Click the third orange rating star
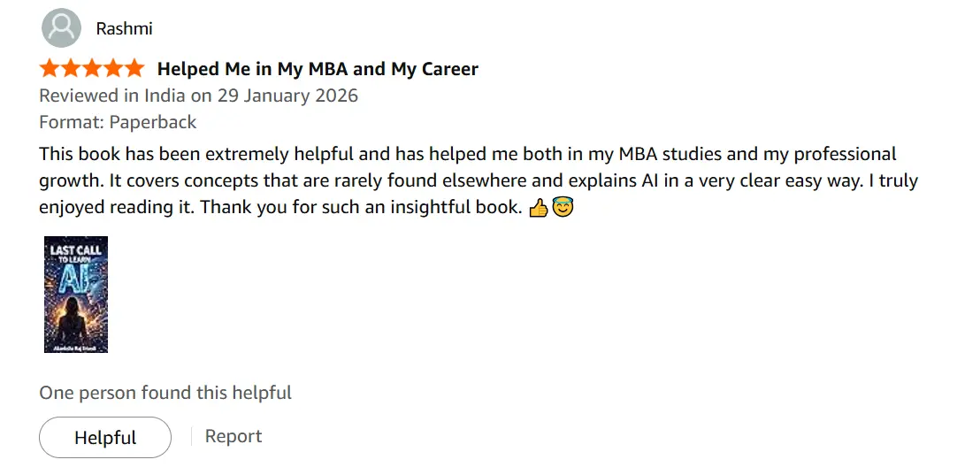 [92, 68]
